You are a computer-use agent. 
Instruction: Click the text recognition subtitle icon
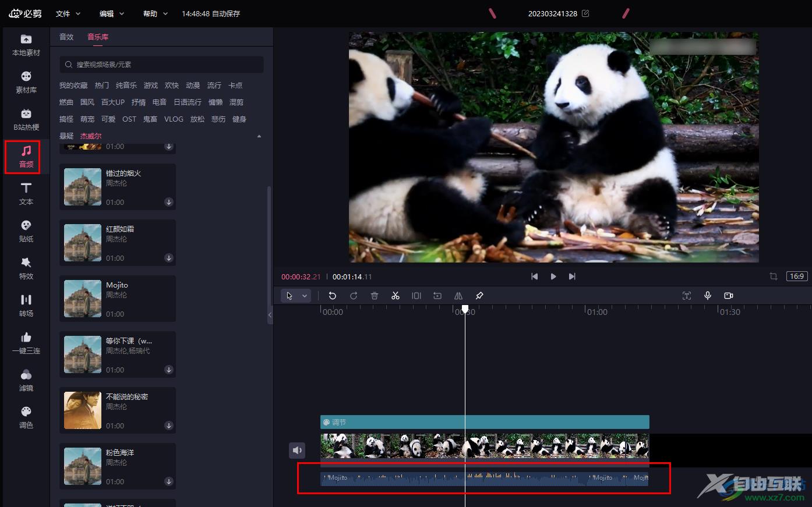tap(687, 296)
